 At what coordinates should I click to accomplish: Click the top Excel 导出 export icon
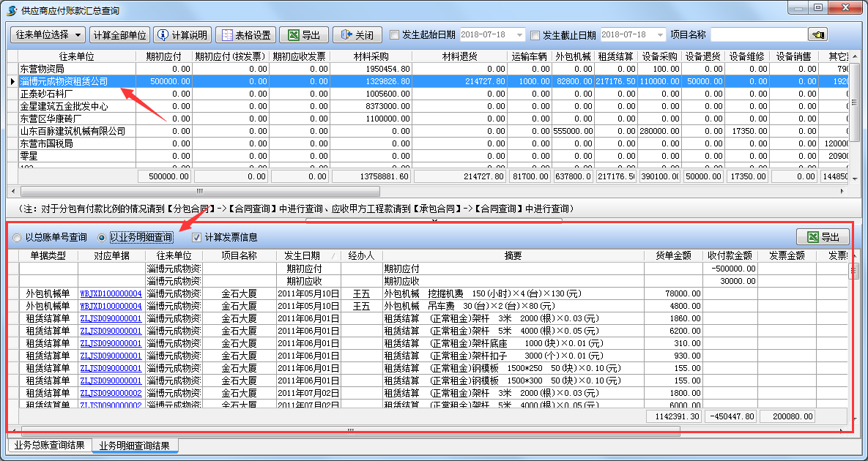(x=292, y=34)
